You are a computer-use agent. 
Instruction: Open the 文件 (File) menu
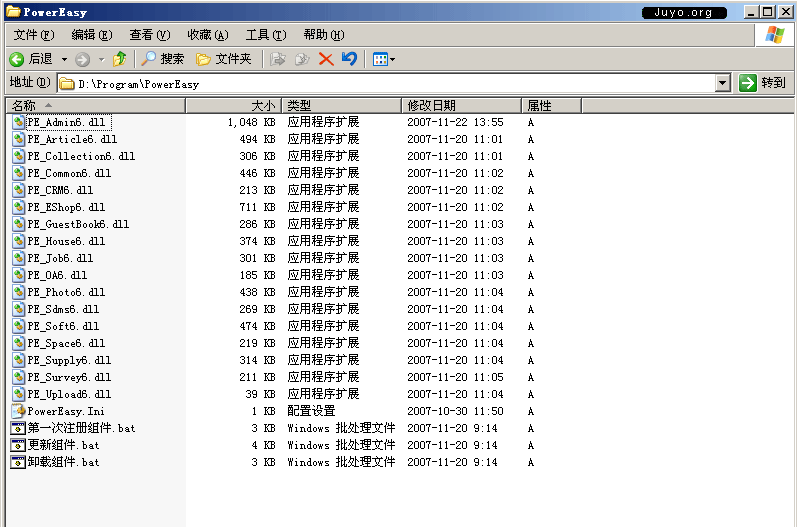pos(34,35)
